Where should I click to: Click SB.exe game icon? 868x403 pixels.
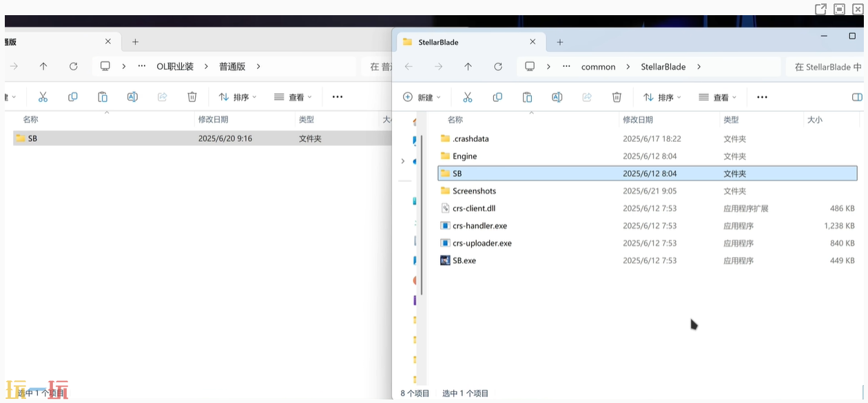(445, 260)
